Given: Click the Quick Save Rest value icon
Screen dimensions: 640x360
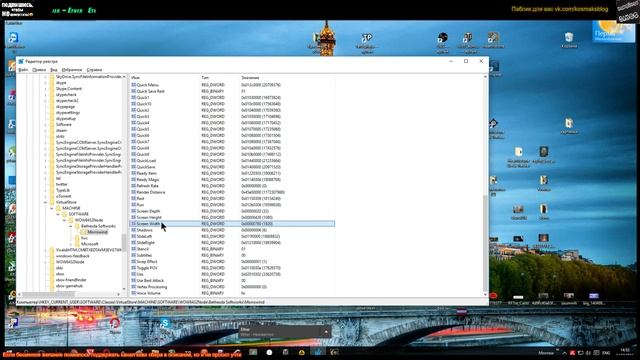Looking at the screenshot, I should (133, 91).
